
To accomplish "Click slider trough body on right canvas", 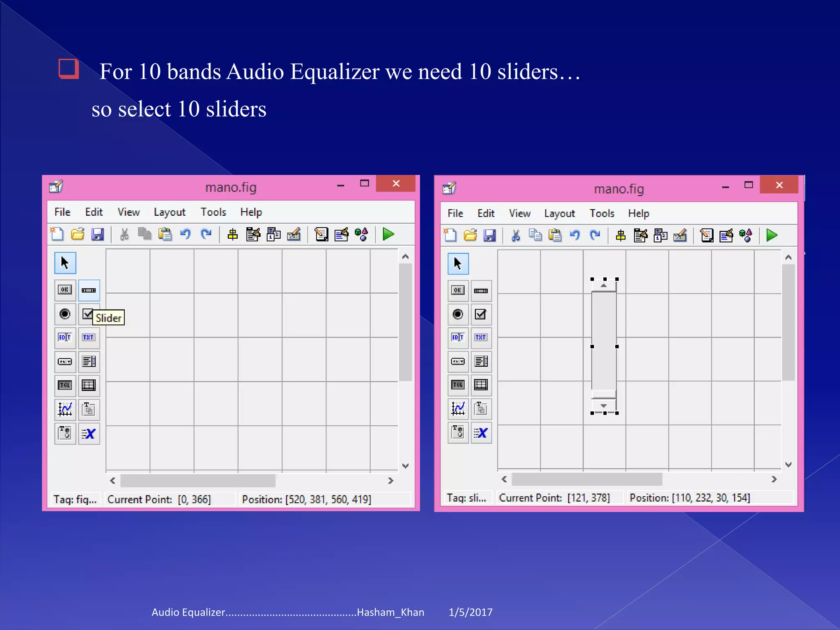I will pyautogui.click(x=604, y=340).
